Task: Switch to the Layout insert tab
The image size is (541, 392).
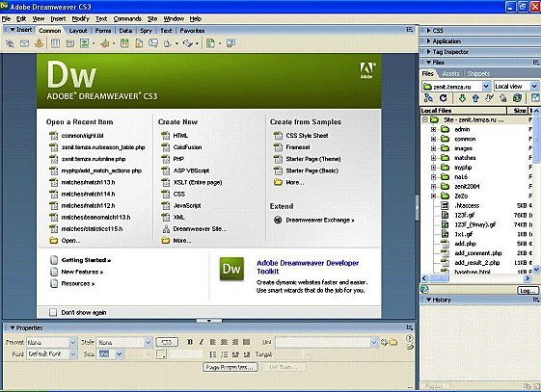Action: 78,31
